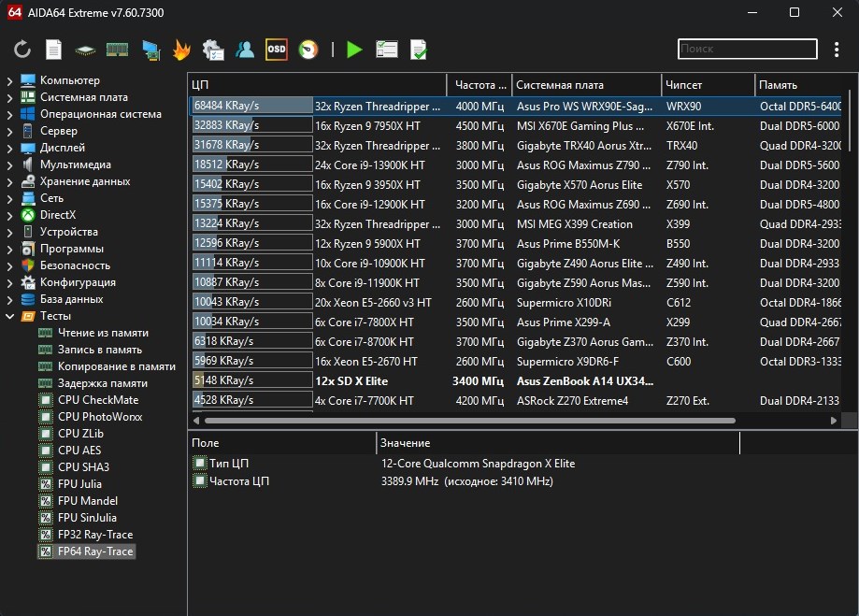
Task: Expand the Компьютер tree node
Action: (9, 80)
